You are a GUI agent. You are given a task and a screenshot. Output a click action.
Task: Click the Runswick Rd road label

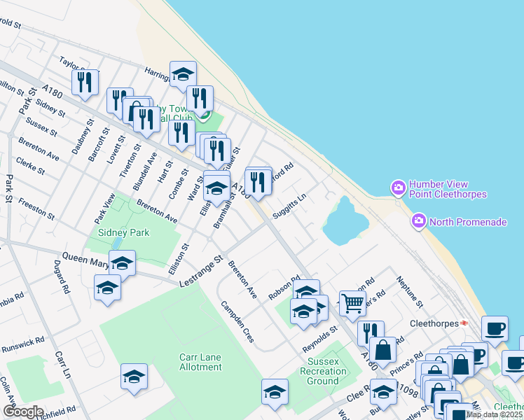coord(23,344)
